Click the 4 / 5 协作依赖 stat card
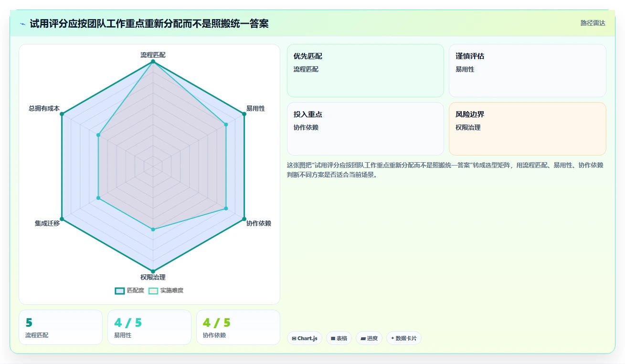This screenshot has height=364, width=625. pyautogui.click(x=238, y=327)
